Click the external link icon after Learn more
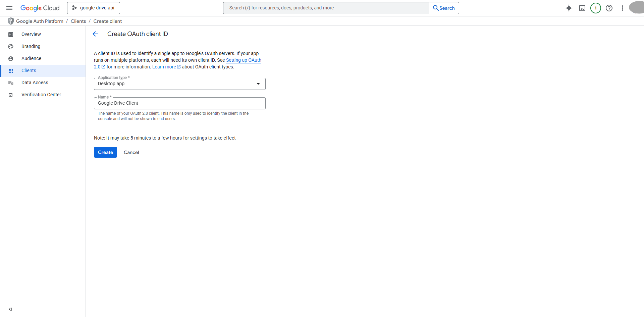The width and height of the screenshot is (644, 317). click(179, 67)
